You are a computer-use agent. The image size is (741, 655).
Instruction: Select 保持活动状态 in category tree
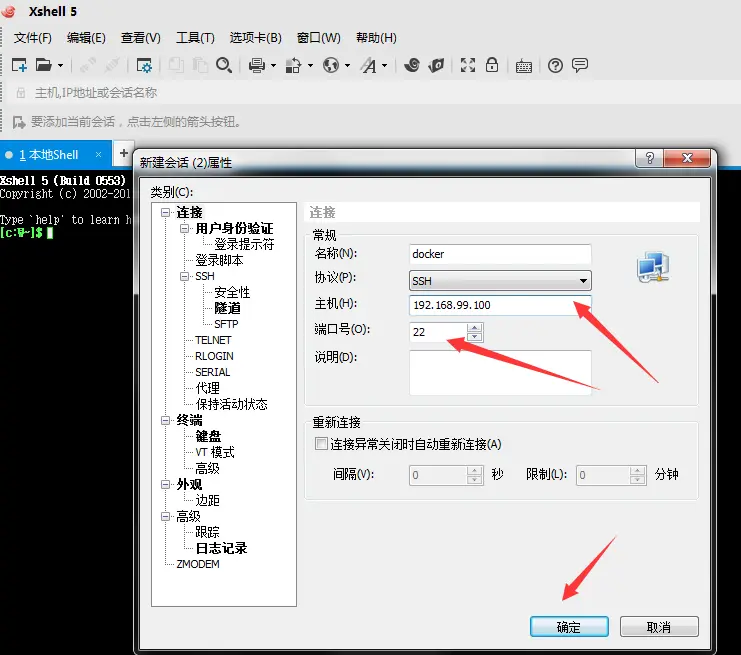pos(232,405)
